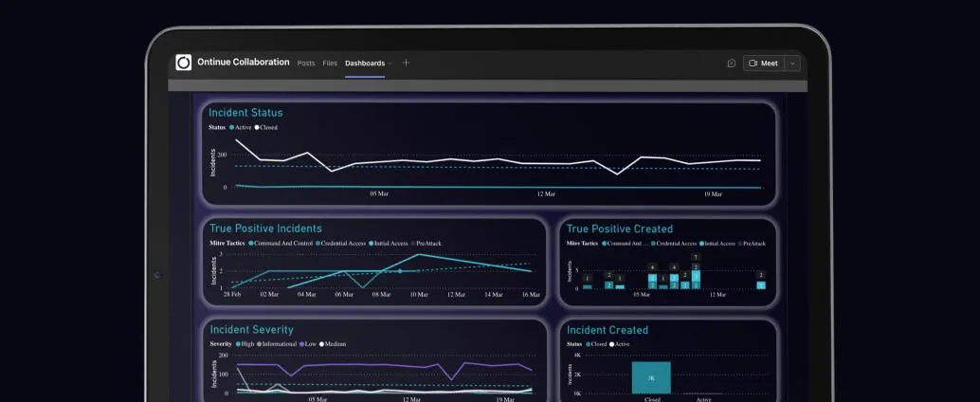Select Credential Access legend in True Positive Created
The height and width of the screenshot is (402, 980).
coord(674,244)
